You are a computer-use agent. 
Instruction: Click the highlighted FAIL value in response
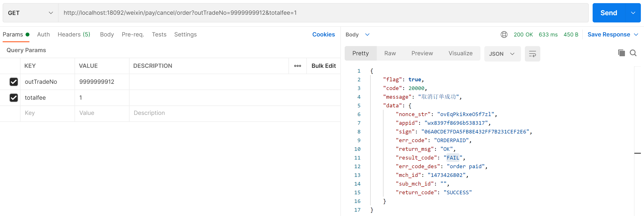[453, 158]
